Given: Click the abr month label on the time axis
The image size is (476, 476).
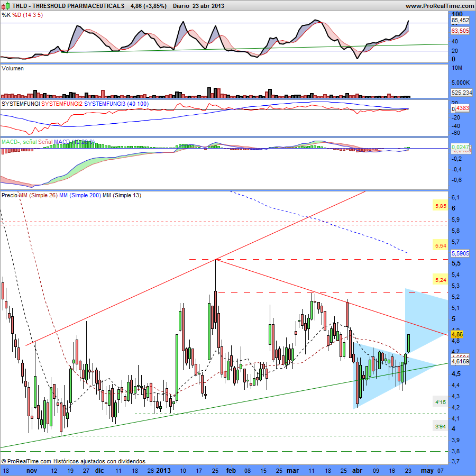Looking at the screenshot, I should 357,471.
